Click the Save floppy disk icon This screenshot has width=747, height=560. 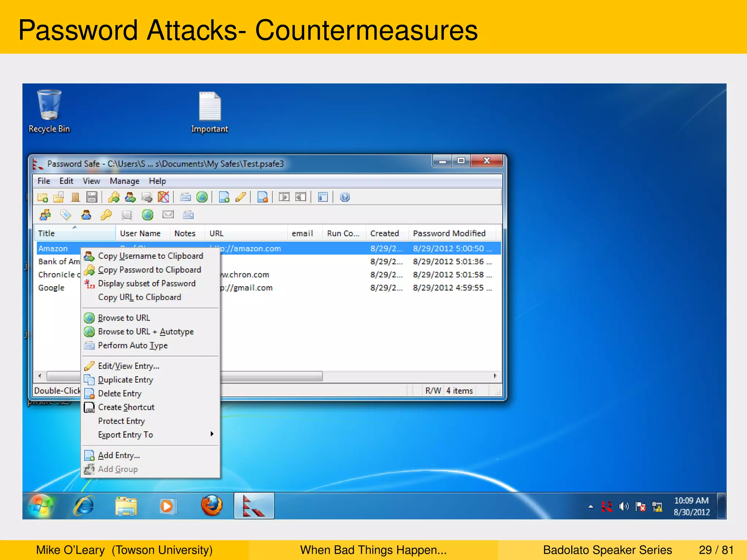point(92,197)
